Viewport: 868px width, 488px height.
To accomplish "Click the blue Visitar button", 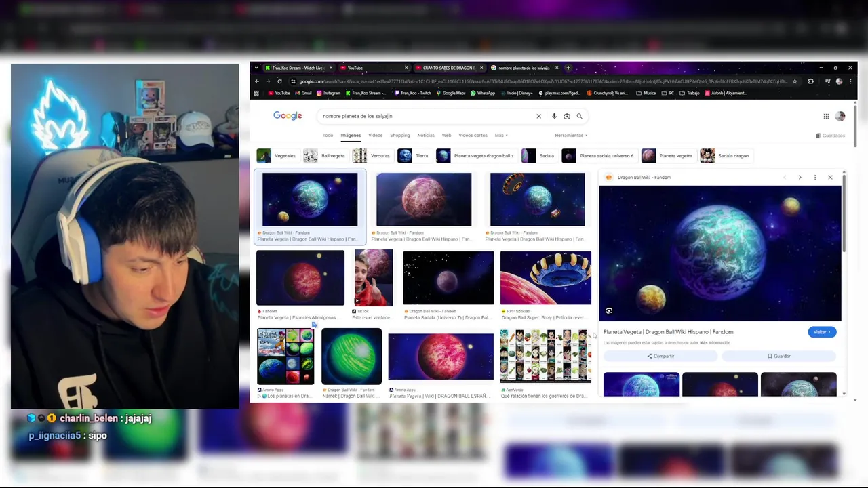I will coord(822,332).
